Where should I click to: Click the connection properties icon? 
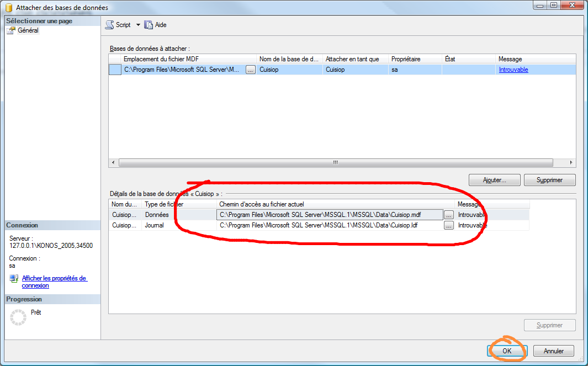coord(14,279)
